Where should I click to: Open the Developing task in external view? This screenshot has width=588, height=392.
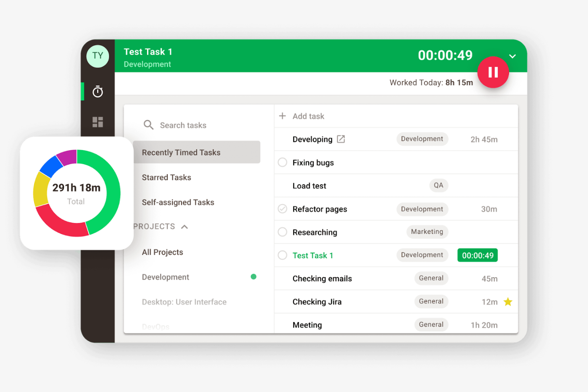341,139
